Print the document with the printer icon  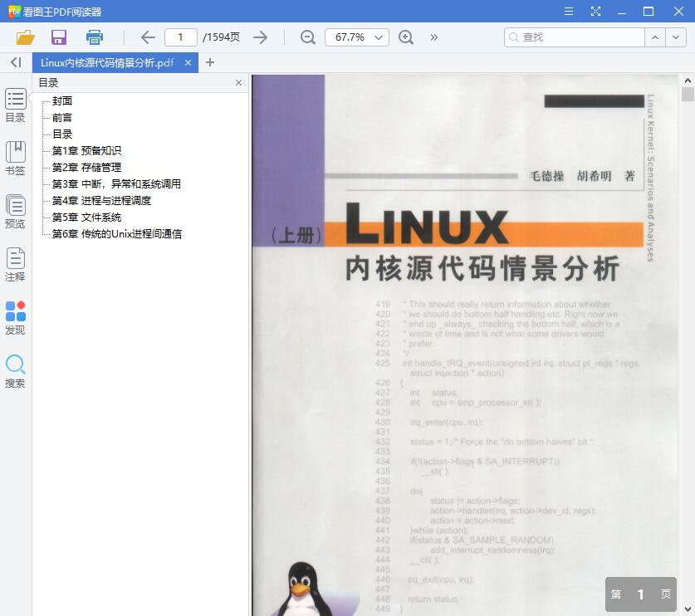(x=94, y=37)
